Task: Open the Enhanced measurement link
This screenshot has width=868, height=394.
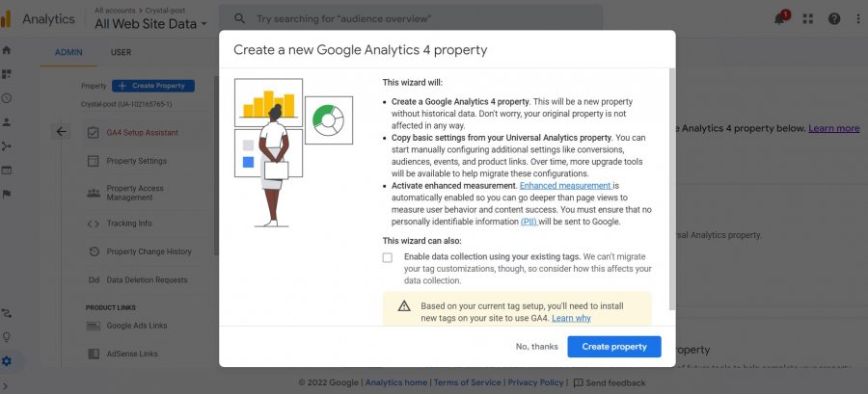Action: pos(565,185)
